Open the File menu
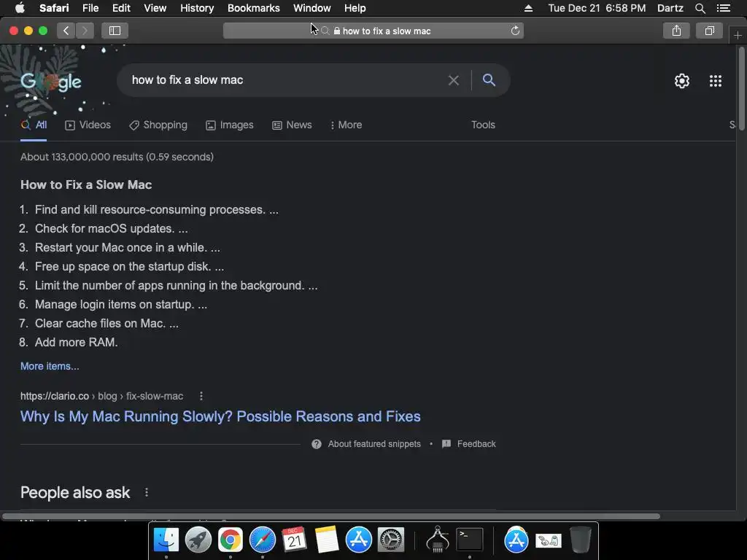The height and width of the screenshot is (560, 747). 90,8
